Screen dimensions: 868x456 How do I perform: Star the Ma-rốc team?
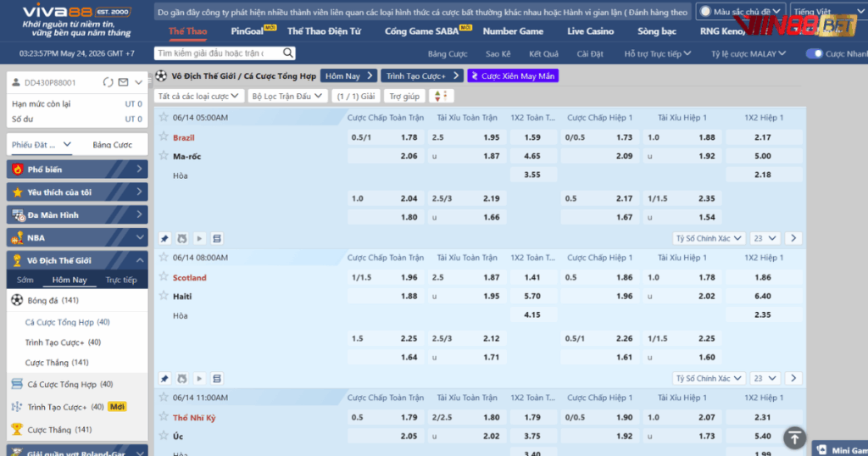click(164, 155)
